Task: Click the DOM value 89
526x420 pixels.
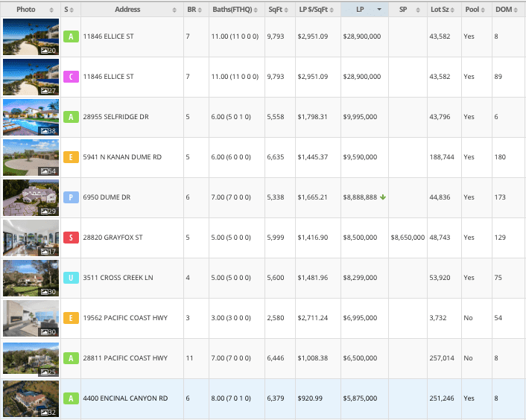Action: (x=498, y=77)
